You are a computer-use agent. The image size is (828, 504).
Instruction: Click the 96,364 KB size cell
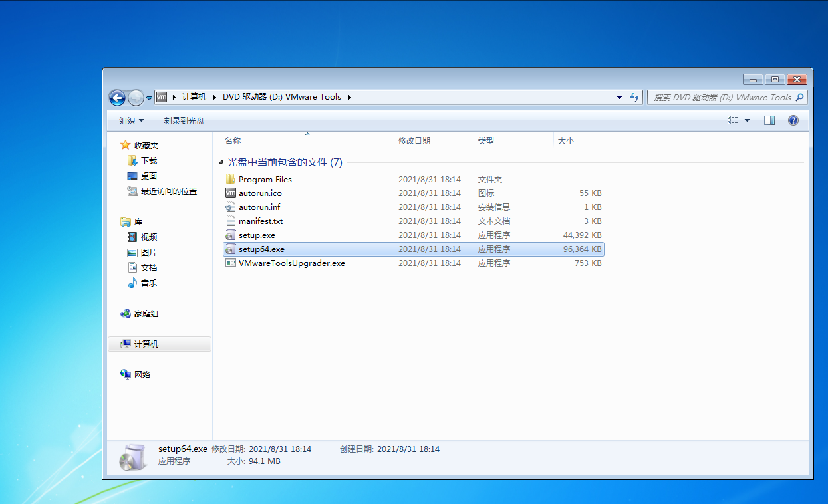coord(582,249)
